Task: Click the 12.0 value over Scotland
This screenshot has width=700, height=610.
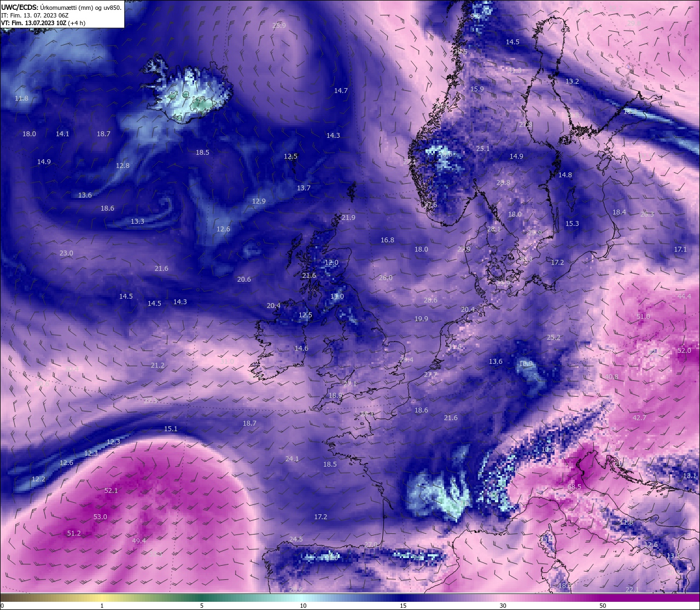Action: click(331, 263)
